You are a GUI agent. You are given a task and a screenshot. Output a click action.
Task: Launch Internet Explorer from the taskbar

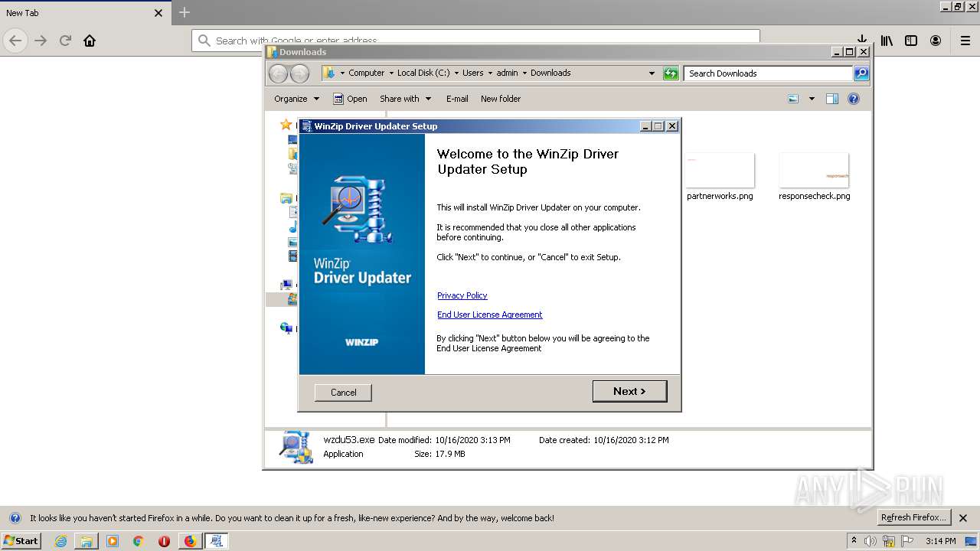coord(60,541)
